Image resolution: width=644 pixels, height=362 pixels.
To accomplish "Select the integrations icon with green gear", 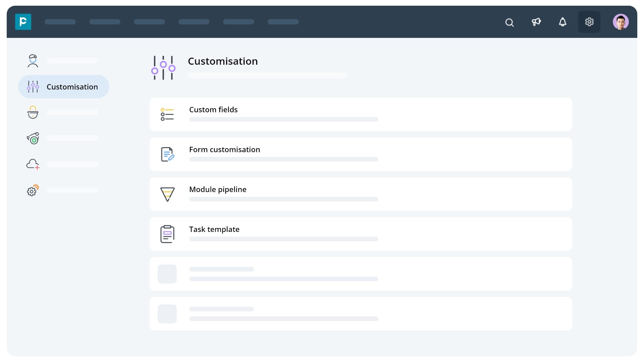I will pos(33,138).
